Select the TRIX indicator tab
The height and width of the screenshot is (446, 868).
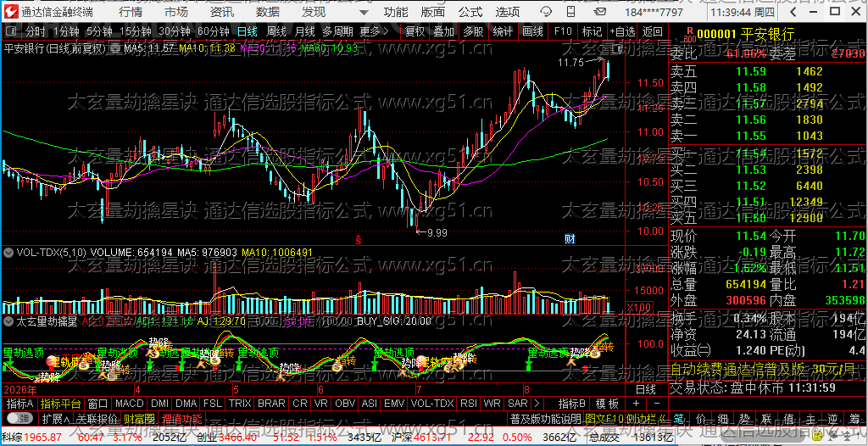point(240,404)
